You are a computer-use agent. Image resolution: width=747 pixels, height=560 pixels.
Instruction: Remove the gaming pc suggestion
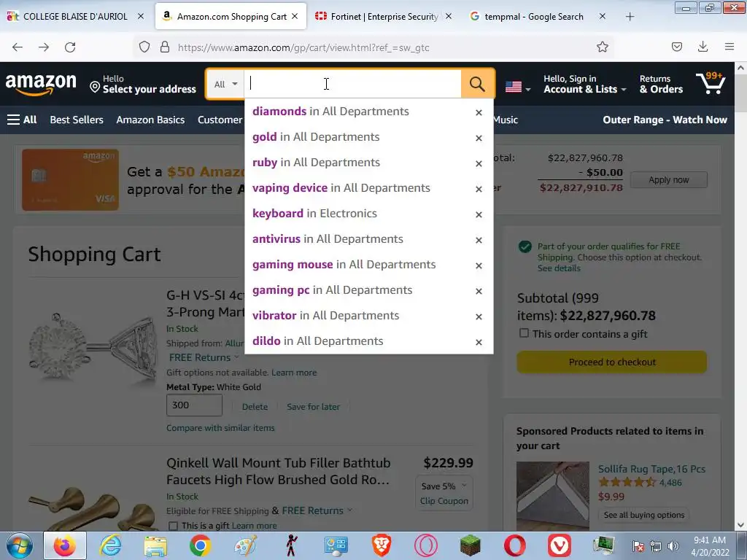pyautogui.click(x=479, y=291)
